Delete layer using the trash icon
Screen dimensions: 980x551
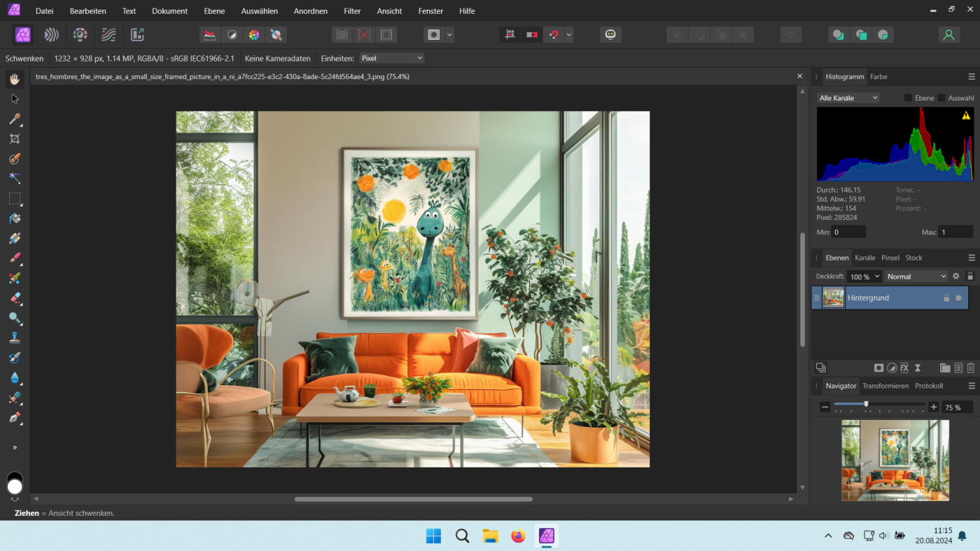coord(971,368)
